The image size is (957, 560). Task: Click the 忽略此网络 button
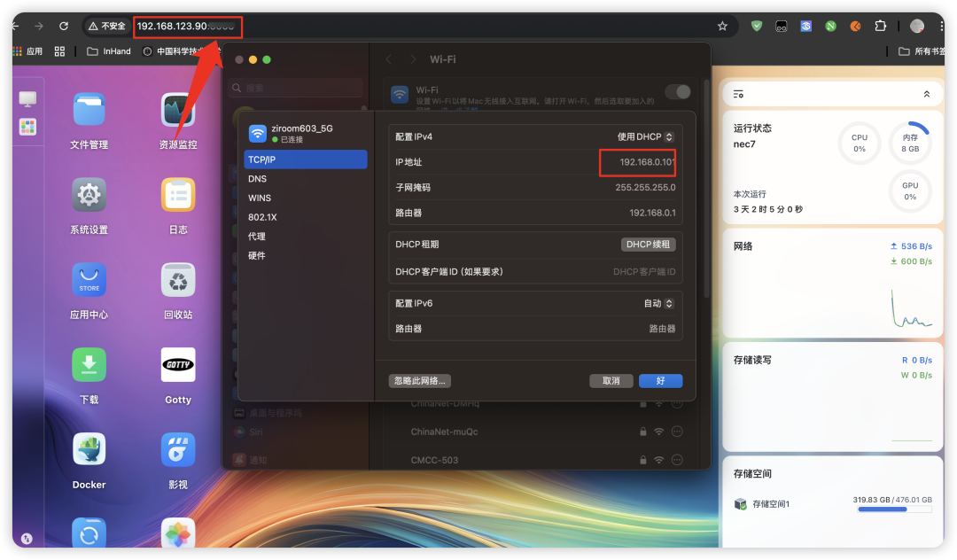(x=420, y=380)
